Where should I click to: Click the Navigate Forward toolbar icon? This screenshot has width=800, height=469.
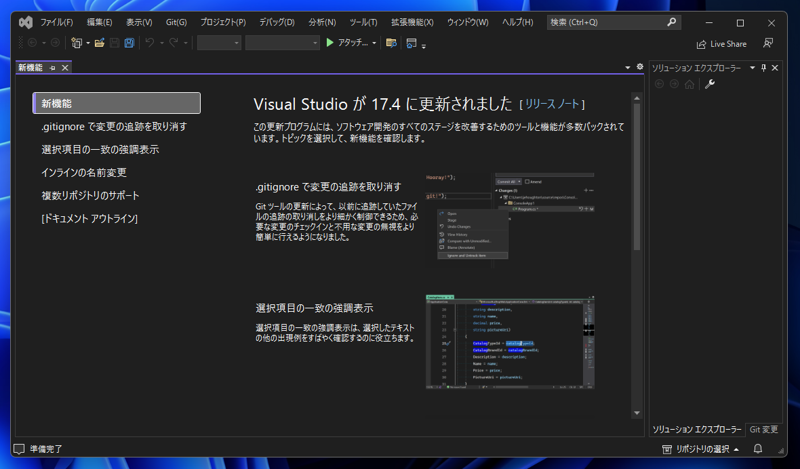point(55,43)
